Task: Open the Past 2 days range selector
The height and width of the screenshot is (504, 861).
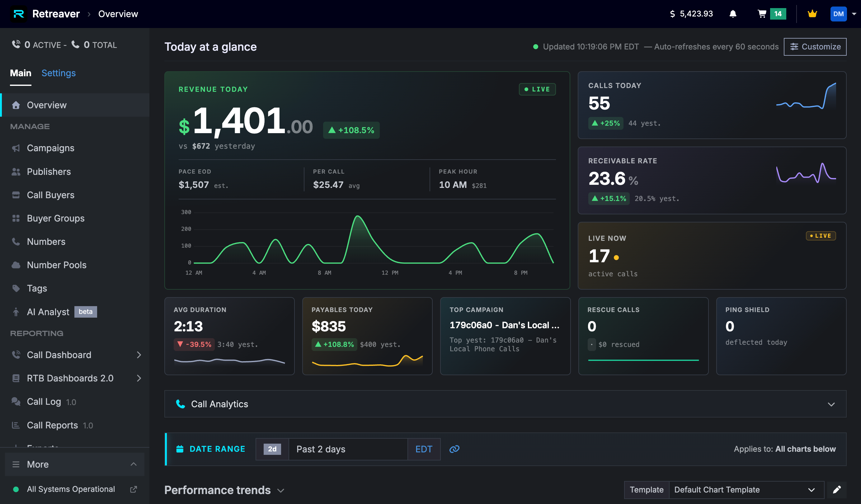Action: tap(348, 449)
